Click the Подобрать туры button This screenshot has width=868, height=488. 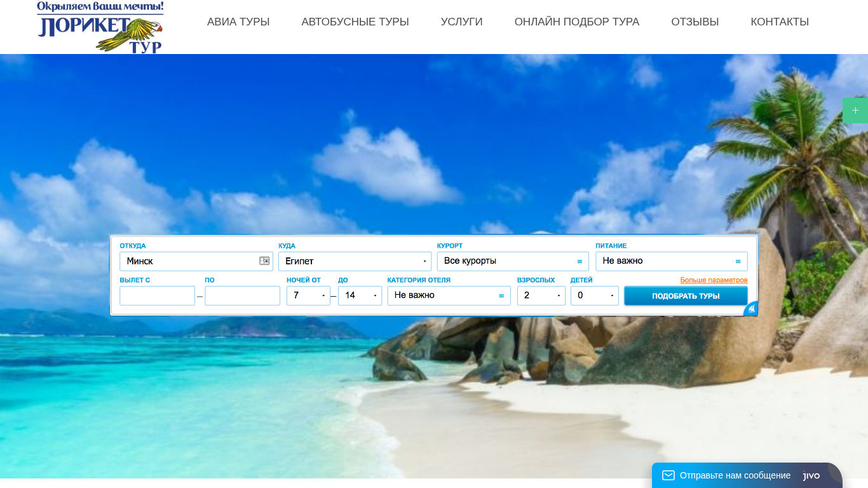[686, 296]
